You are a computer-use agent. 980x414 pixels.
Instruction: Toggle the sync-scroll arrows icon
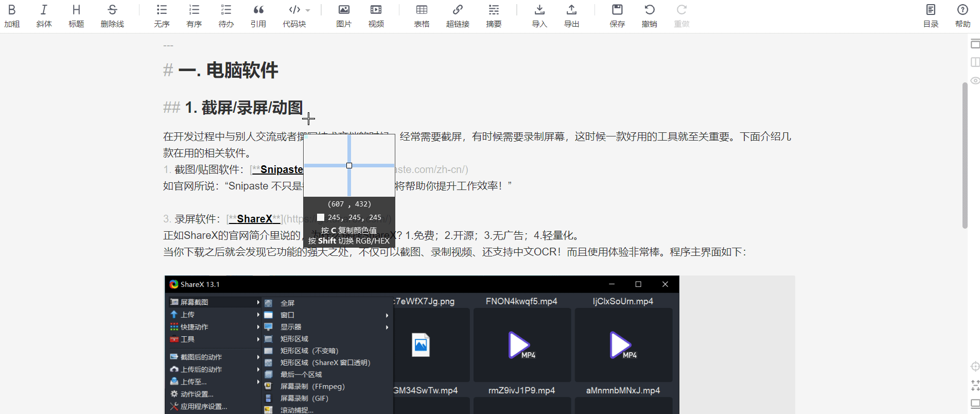pyautogui.click(x=975, y=385)
